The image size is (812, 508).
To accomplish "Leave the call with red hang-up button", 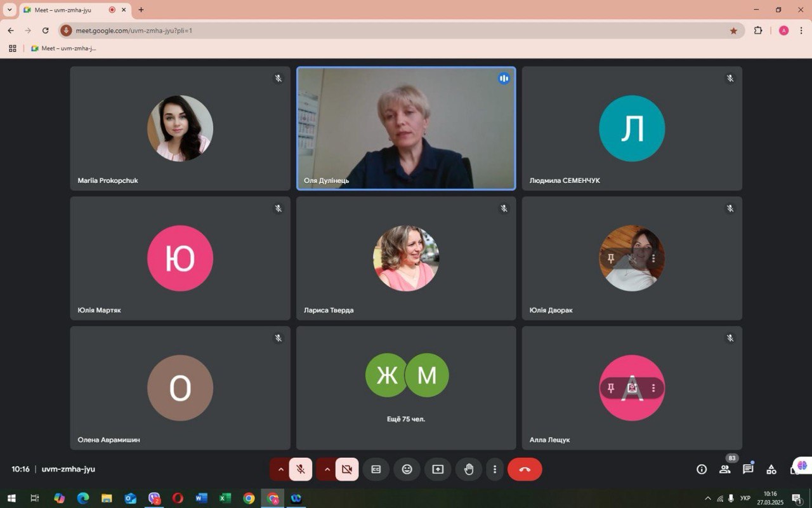I will pos(525,469).
